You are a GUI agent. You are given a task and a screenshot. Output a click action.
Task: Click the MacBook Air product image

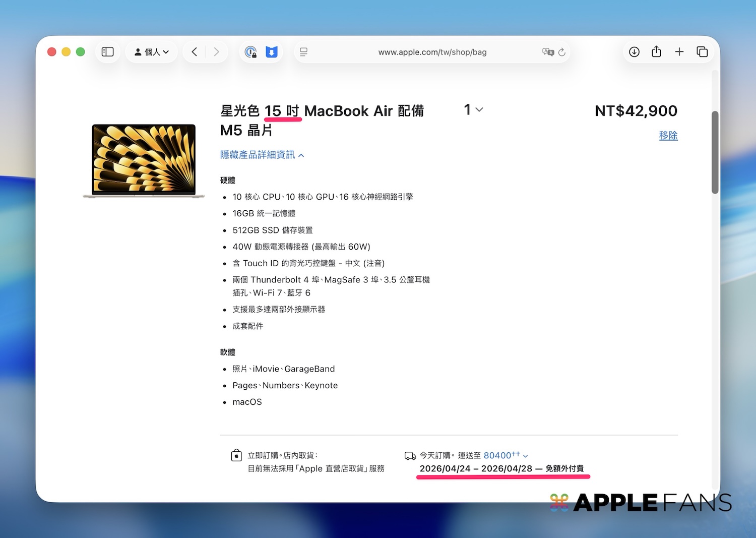[x=144, y=160]
